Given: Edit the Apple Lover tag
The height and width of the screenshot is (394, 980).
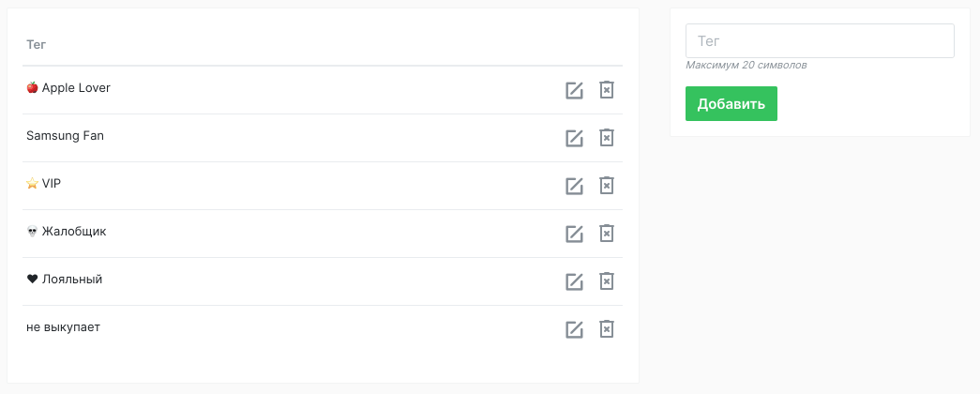Looking at the screenshot, I should [574, 90].
